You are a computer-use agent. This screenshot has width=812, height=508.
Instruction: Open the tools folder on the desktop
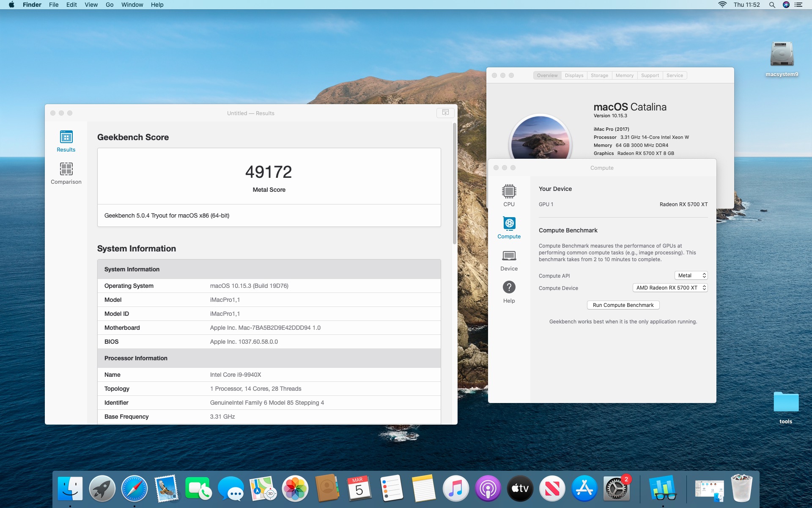tap(786, 402)
